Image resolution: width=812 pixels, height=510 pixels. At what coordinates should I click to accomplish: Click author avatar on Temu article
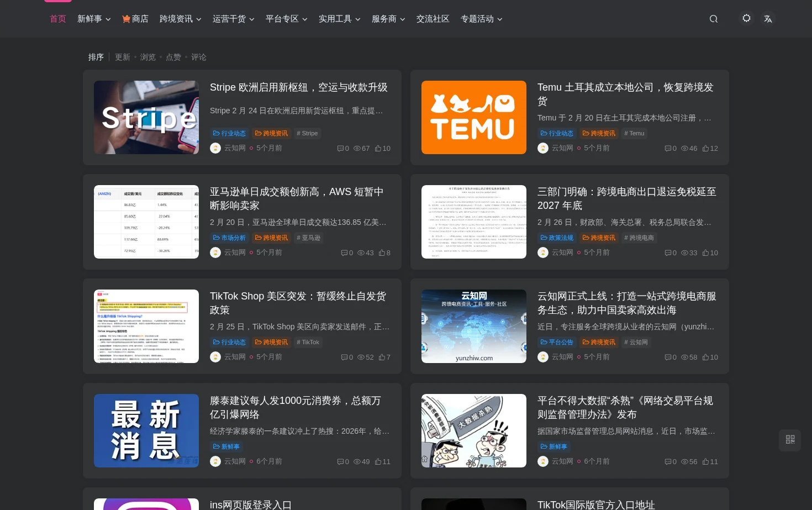(x=543, y=148)
